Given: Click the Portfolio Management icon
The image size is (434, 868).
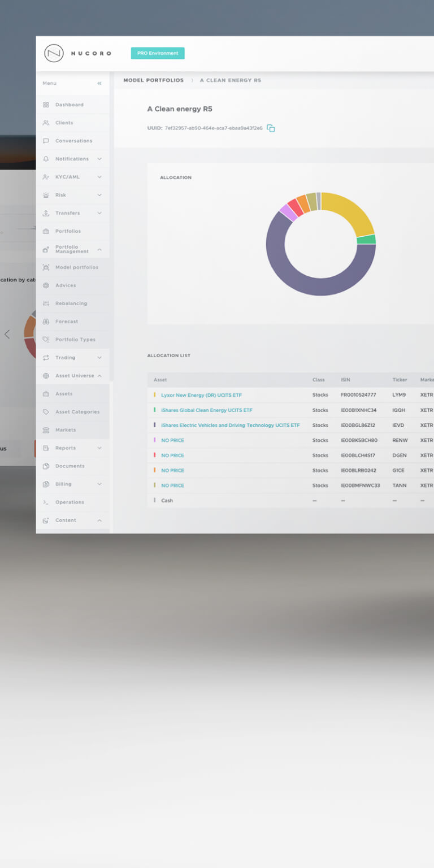Looking at the screenshot, I should pyautogui.click(x=46, y=250).
